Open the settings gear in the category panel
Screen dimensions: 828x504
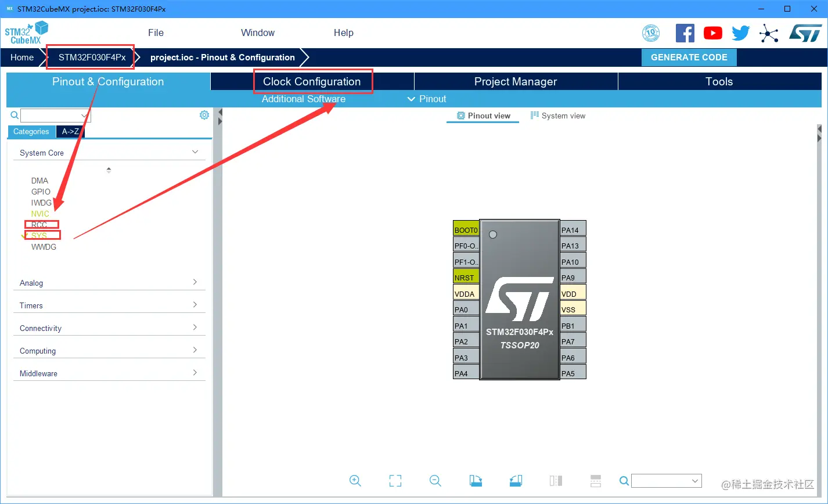click(204, 115)
